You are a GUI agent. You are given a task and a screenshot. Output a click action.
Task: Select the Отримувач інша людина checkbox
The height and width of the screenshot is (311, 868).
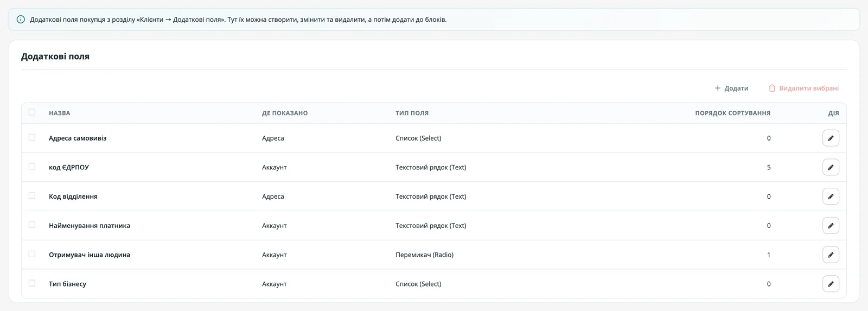point(32,254)
